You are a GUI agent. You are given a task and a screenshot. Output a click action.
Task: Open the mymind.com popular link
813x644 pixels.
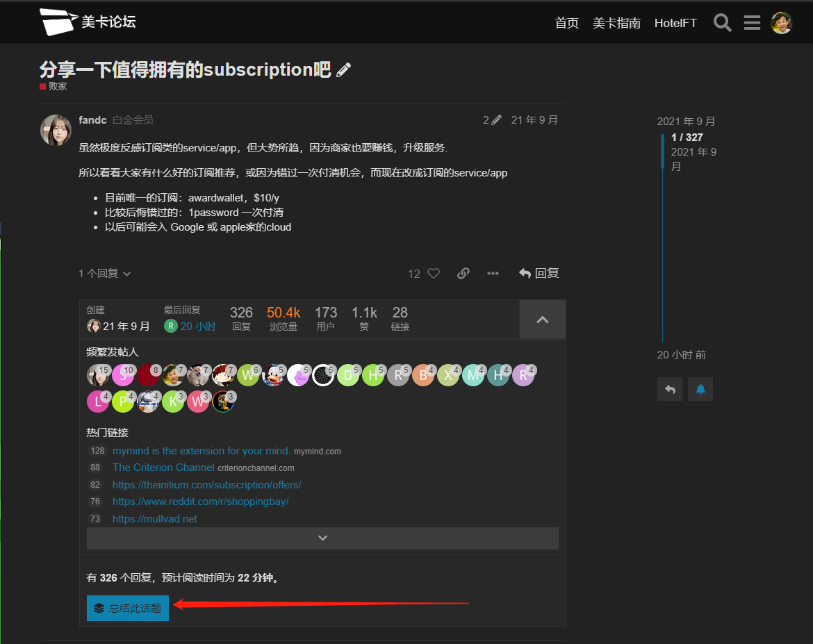(202, 451)
